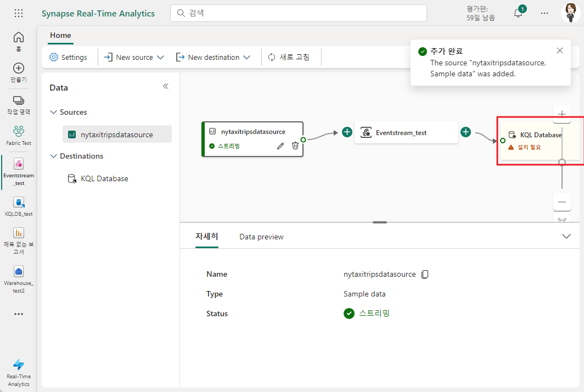
Task: Click the Create plus icon in sidebar
Action: (19, 72)
